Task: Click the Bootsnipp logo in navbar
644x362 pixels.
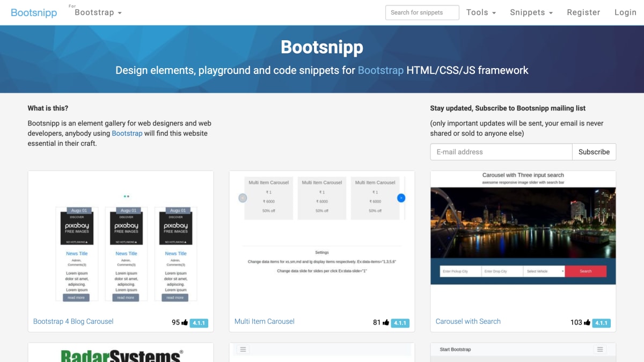Action: pos(34,12)
